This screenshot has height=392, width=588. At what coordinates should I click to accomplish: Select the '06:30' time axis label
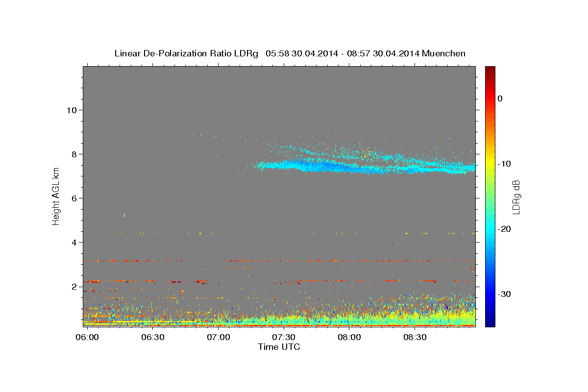coord(152,337)
